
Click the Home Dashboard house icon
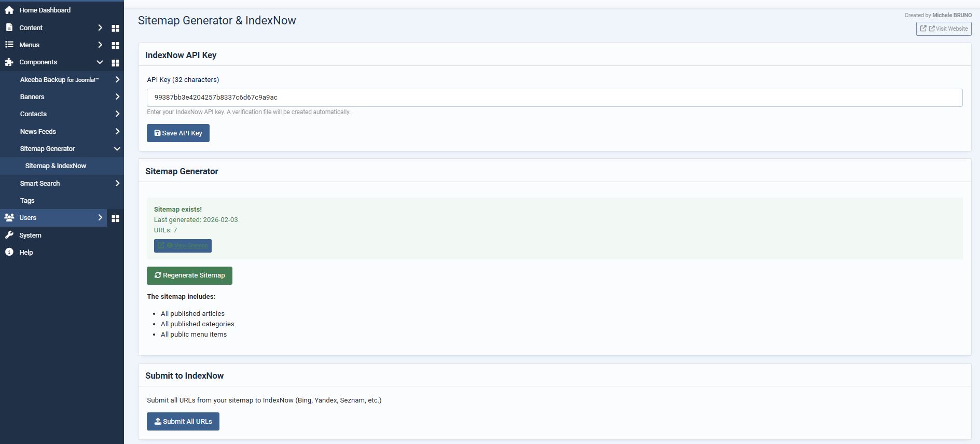click(x=9, y=10)
